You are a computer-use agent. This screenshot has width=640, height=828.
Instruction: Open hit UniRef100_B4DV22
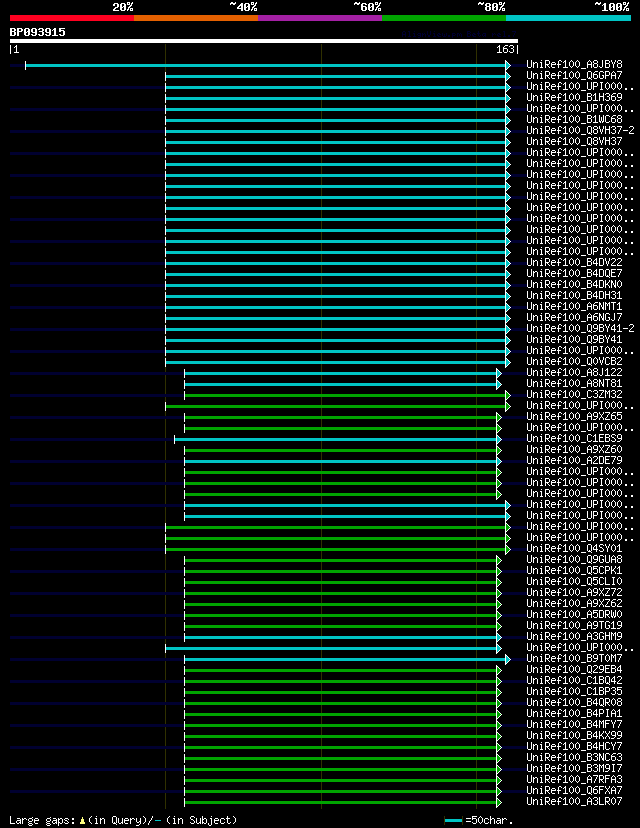pyautogui.click(x=575, y=263)
